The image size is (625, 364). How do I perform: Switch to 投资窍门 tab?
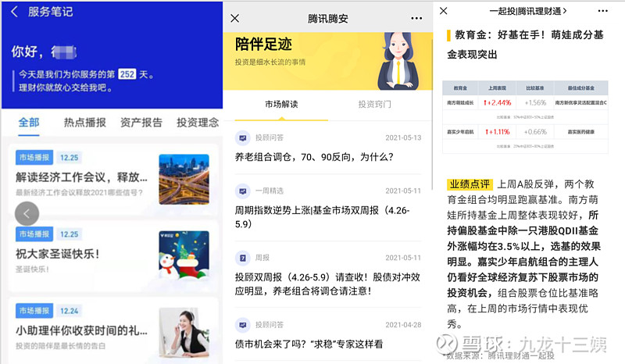374,105
